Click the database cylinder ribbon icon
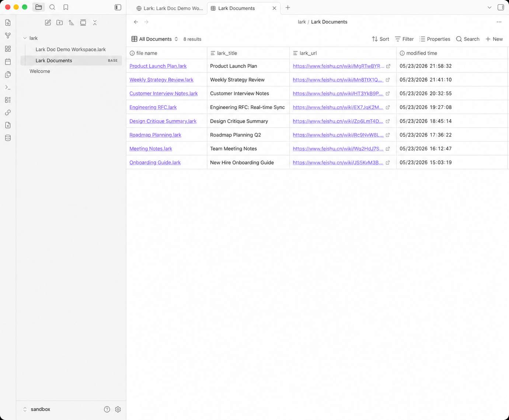Image resolution: width=509 pixels, height=420 pixels. (x=8, y=138)
